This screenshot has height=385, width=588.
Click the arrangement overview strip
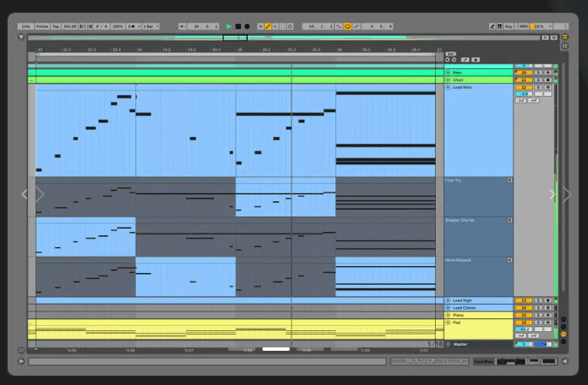click(x=285, y=38)
